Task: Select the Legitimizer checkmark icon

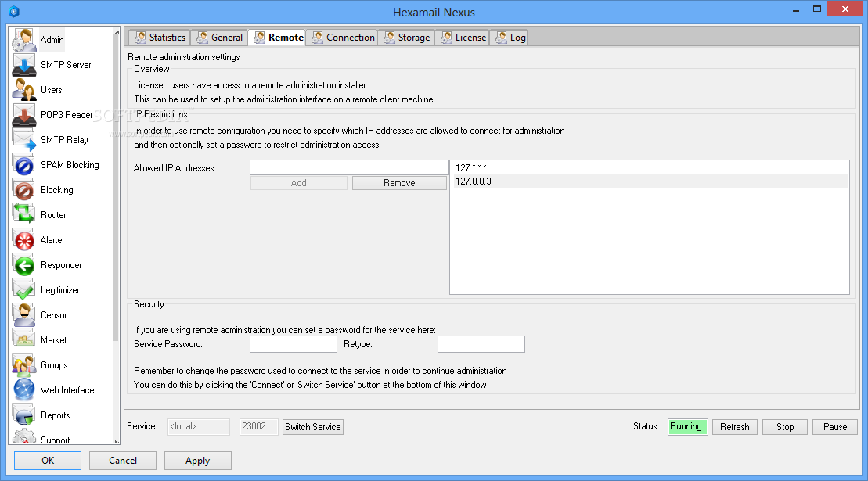Action: 24,289
